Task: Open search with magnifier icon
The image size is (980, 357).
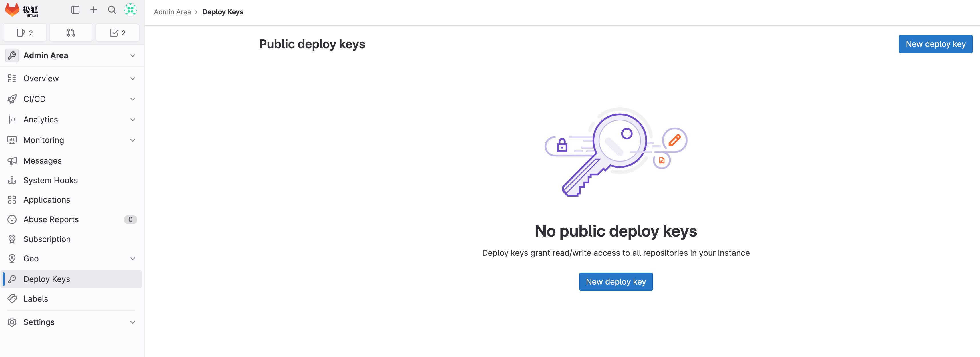Action: pyautogui.click(x=112, y=10)
